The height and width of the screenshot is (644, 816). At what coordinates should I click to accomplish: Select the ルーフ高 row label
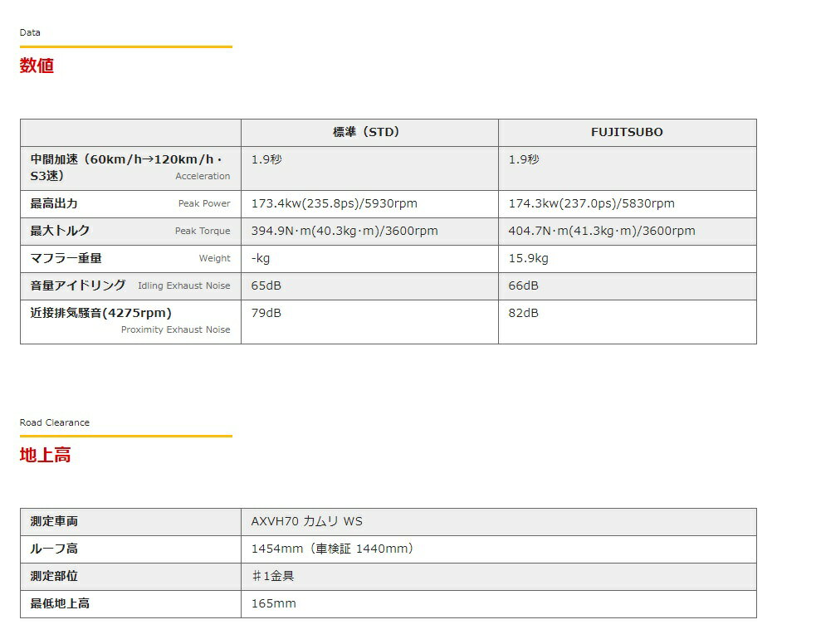[54, 549]
